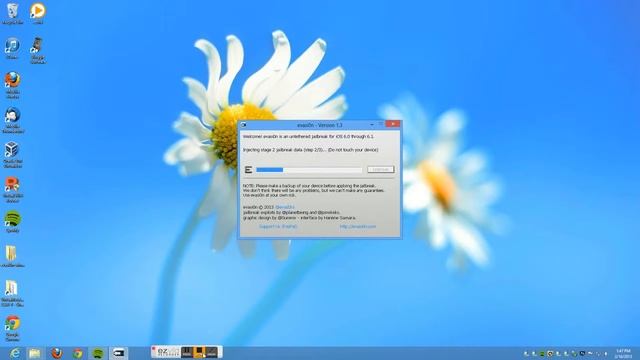Click the "NOTE: Please make a backup" text

pos(309,186)
